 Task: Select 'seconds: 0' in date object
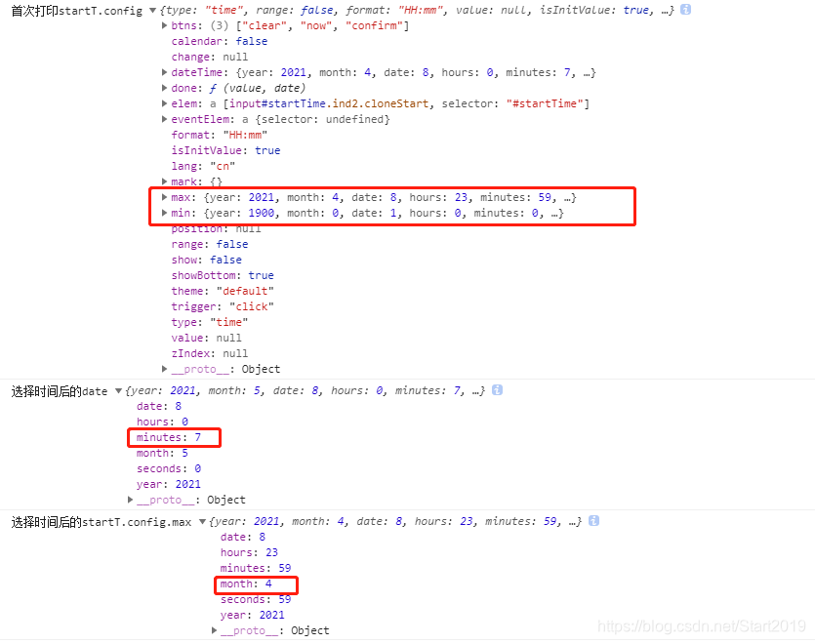click(169, 468)
